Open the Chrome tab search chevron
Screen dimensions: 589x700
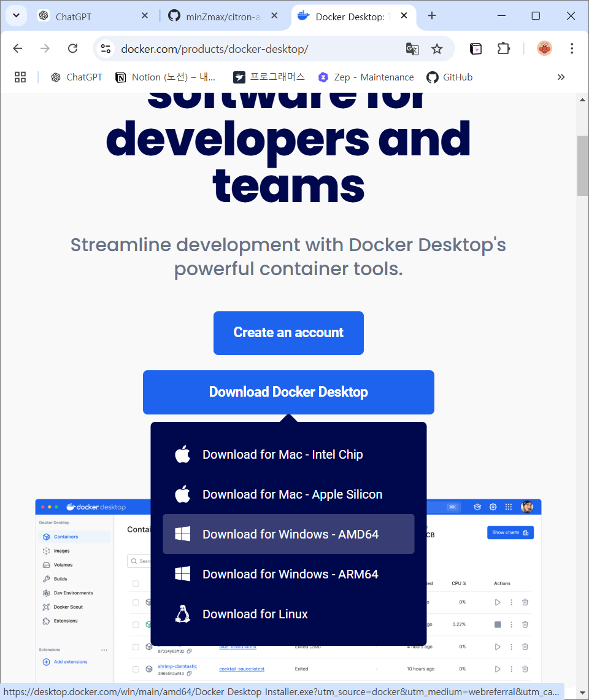(16, 15)
